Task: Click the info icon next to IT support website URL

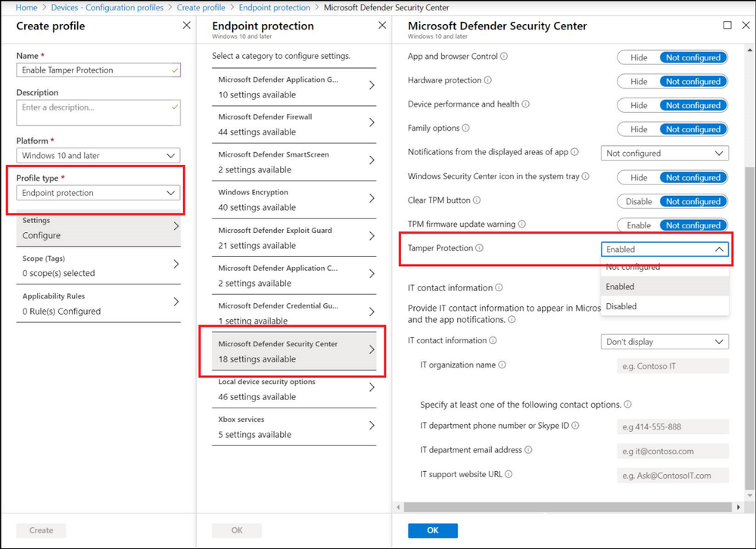Action: (509, 474)
